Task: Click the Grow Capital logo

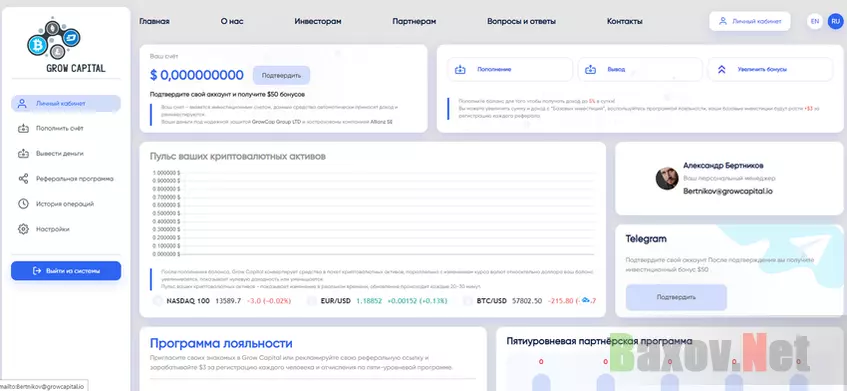Action: click(x=66, y=45)
